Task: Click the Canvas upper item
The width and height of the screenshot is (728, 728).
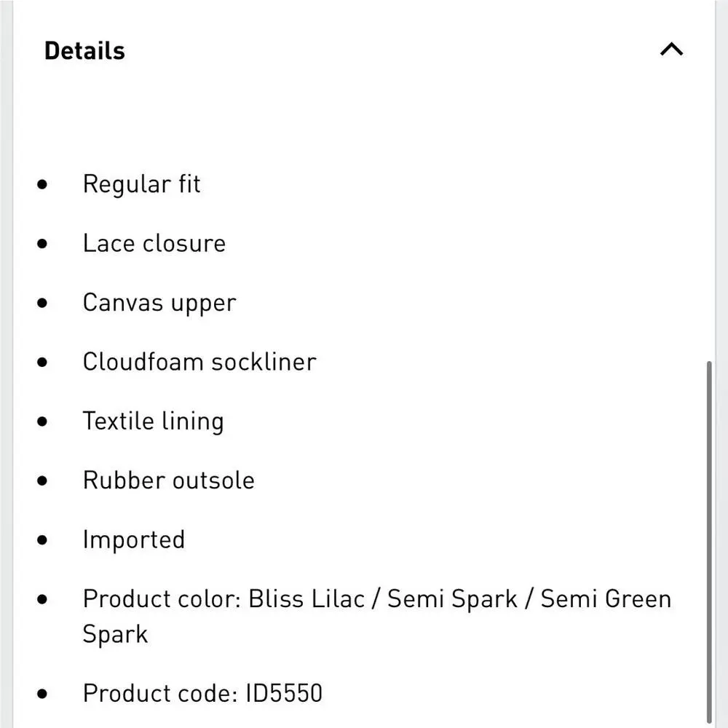Action: click(159, 304)
